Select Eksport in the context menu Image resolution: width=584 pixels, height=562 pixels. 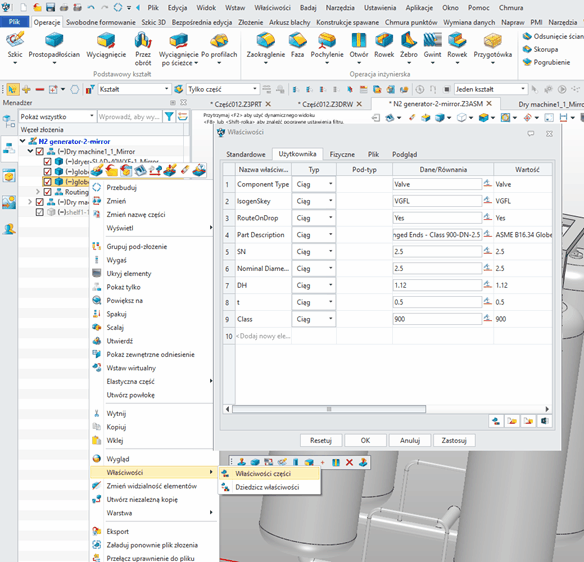(118, 531)
